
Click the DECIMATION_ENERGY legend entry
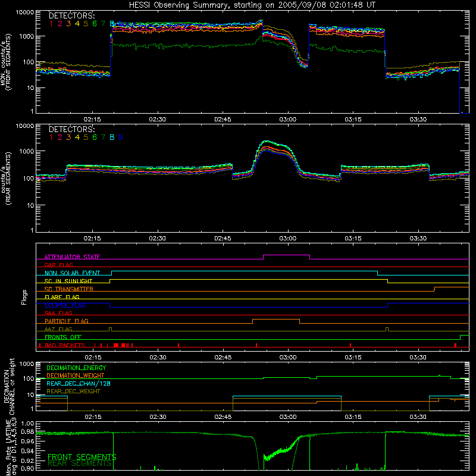(x=76, y=368)
